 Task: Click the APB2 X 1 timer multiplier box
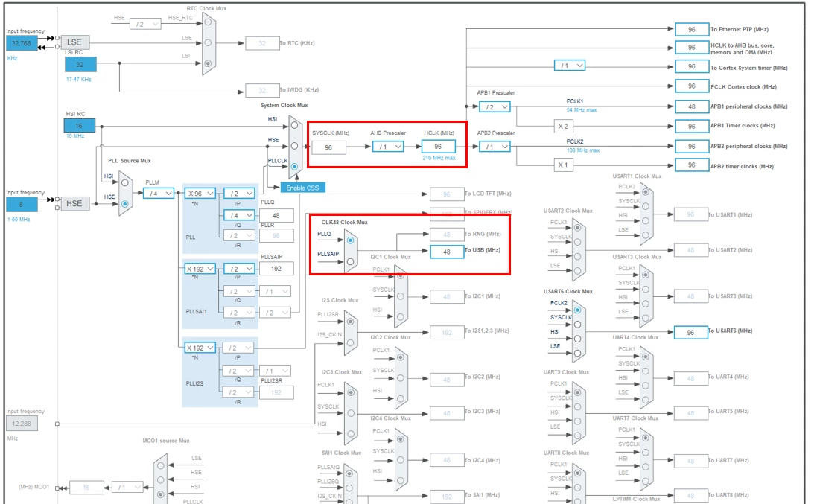(563, 165)
